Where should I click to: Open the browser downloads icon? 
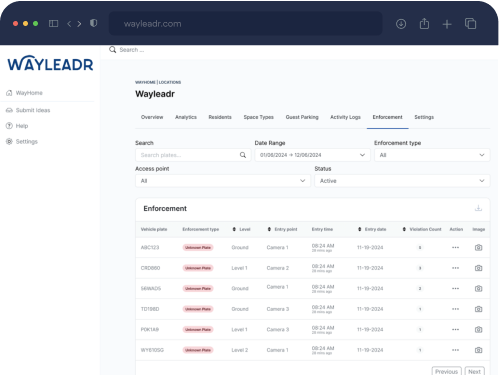pyautogui.click(x=401, y=24)
